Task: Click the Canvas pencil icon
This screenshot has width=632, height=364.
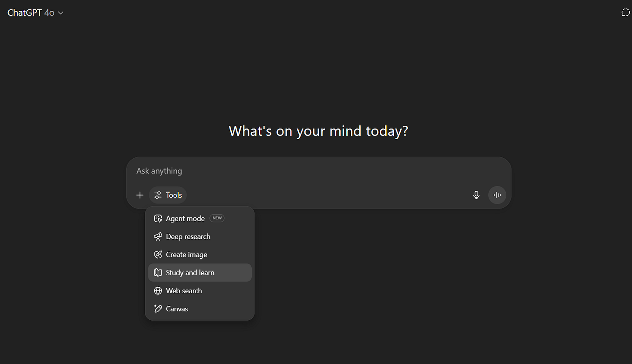Action: point(158,309)
